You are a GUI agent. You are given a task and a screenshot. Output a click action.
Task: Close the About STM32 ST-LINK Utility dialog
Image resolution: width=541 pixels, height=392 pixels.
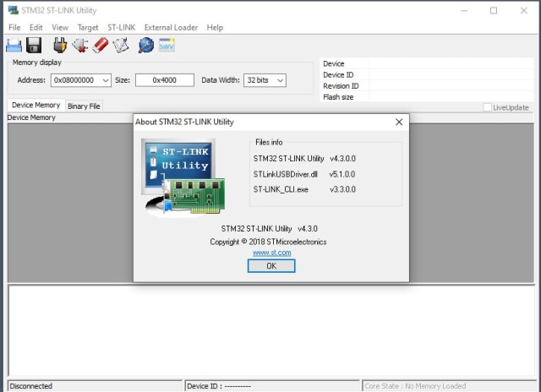(x=399, y=122)
